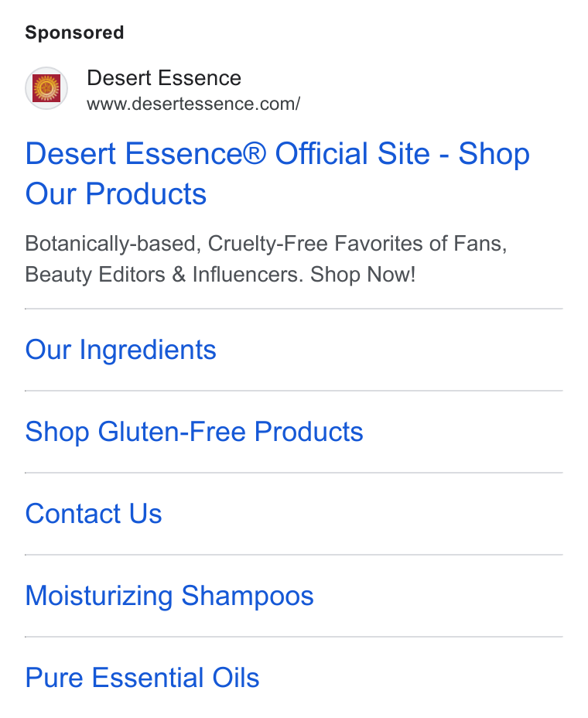Screen dimensions: 588x718
Task: Click 'Our Products' on headline's second line
Action: click(x=116, y=193)
